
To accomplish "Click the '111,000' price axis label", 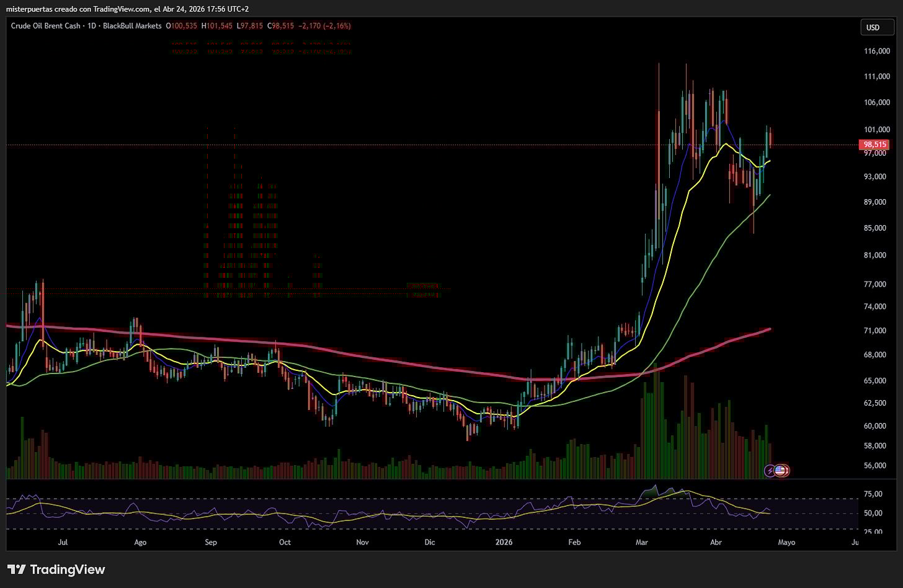I will coord(876,76).
